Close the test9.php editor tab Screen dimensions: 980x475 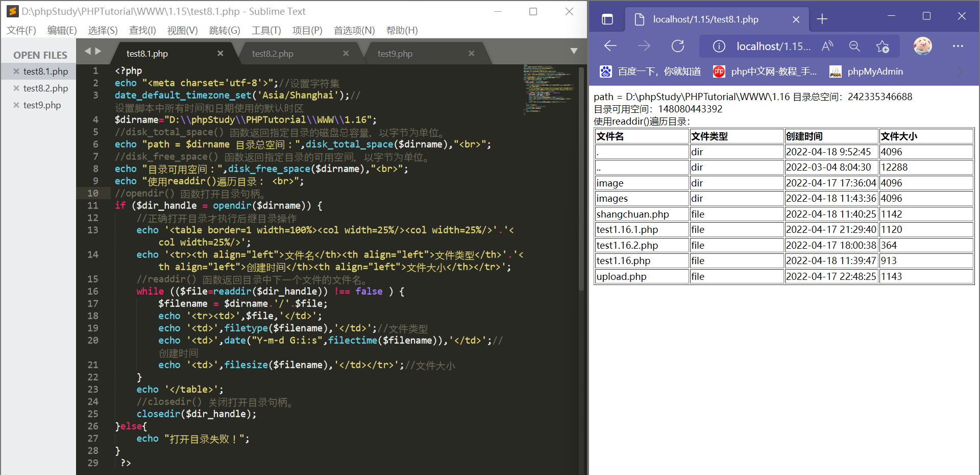pos(471,53)
